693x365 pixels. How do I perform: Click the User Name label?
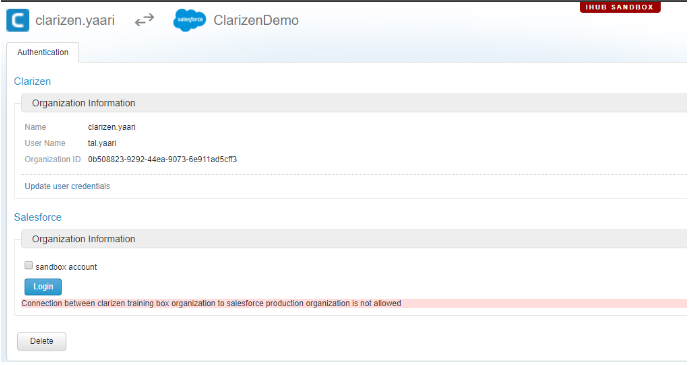tap(45, 143)
